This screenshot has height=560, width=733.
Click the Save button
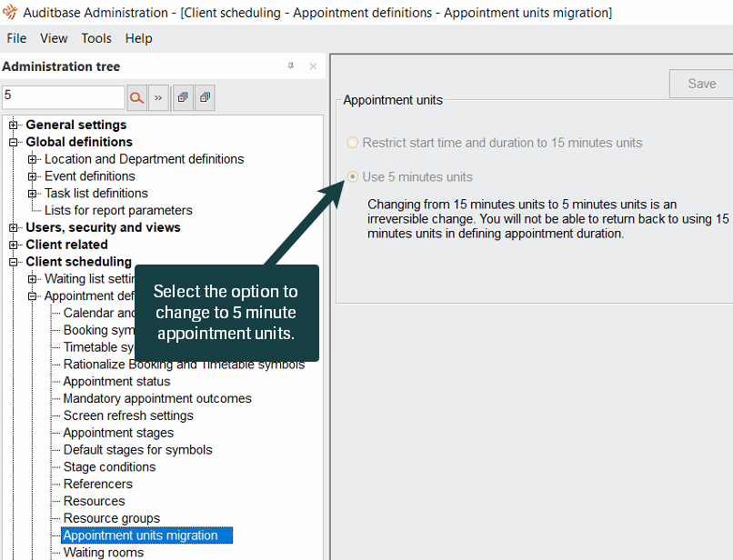pos(701,84)
